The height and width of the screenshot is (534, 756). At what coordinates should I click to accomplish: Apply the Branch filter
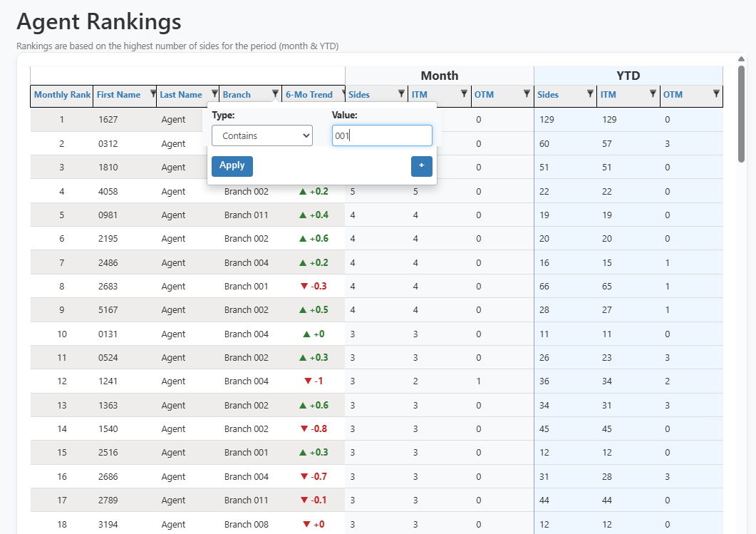click(232, 166)
